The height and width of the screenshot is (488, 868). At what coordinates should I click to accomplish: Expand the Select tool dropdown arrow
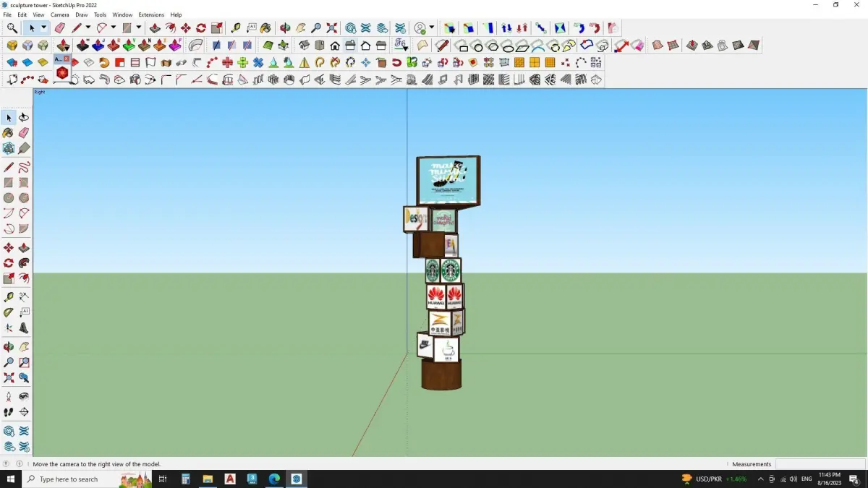pyautogui.click(x=43, y=28)
